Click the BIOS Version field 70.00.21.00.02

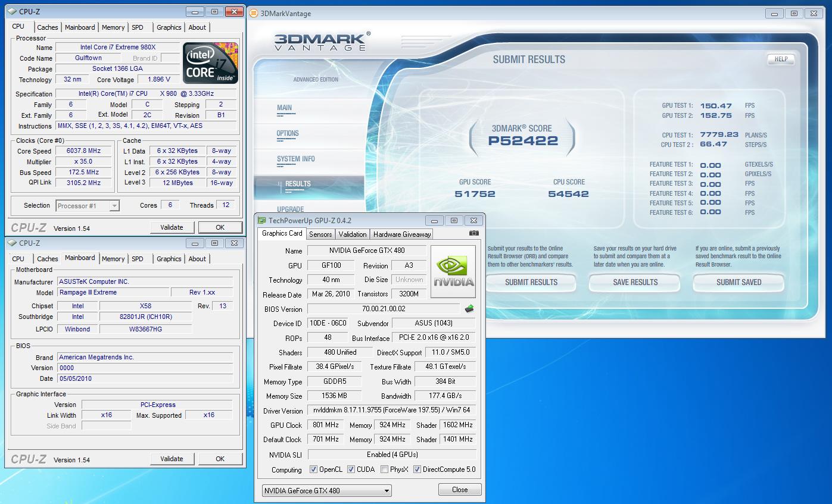pos(384,309)
